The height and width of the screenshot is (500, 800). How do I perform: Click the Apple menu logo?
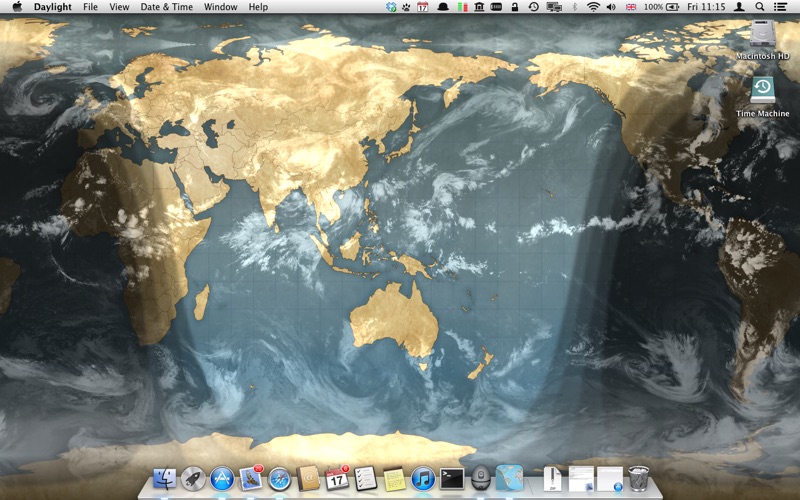(x=17, y=7)
